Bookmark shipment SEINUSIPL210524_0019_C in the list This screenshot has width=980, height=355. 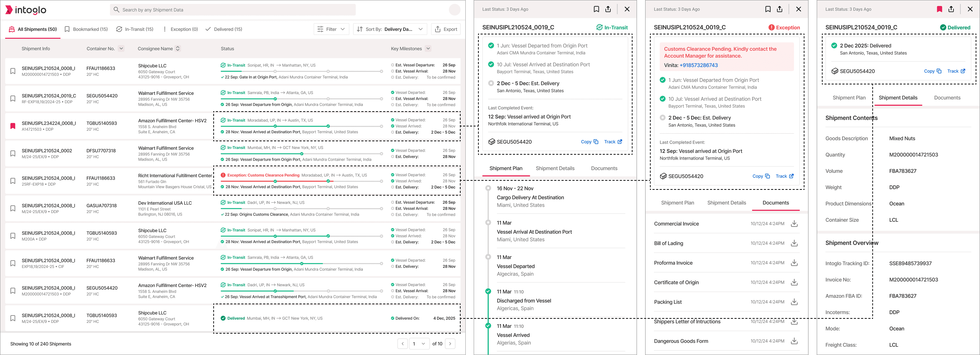pos(13,99)
